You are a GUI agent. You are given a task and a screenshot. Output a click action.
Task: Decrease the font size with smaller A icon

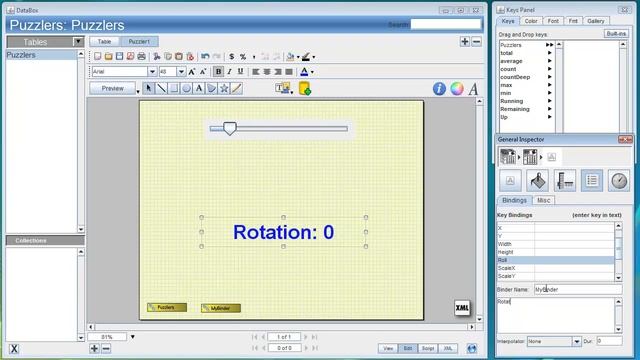click(203, 72)
